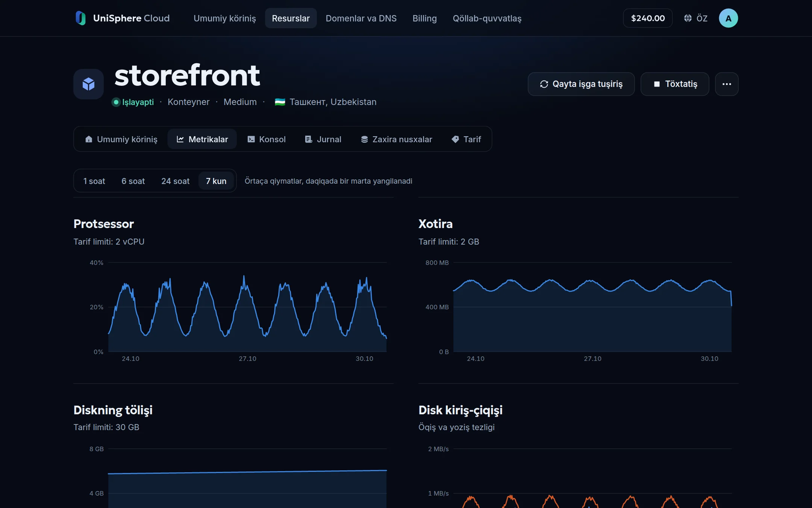Click the Uzbekistan flag icon

tap(280, 102)
